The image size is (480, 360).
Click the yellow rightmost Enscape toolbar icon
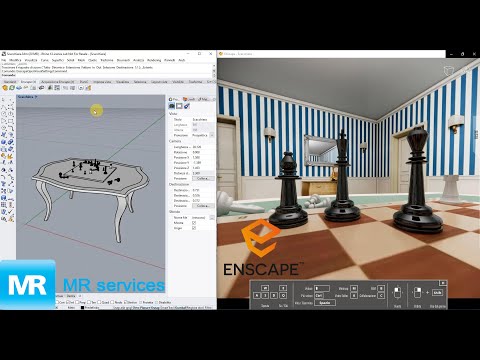[88, 88]
